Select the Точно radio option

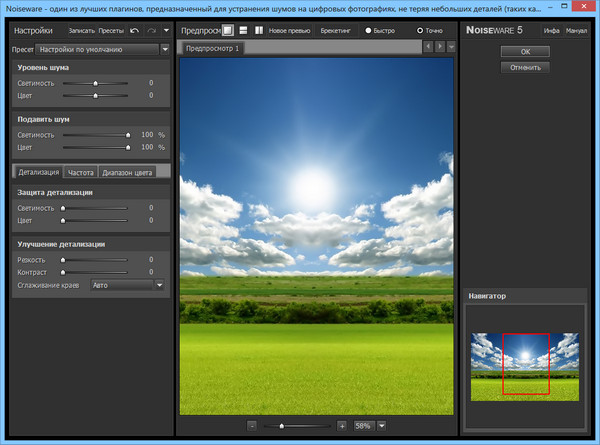(x=421, y=31)
